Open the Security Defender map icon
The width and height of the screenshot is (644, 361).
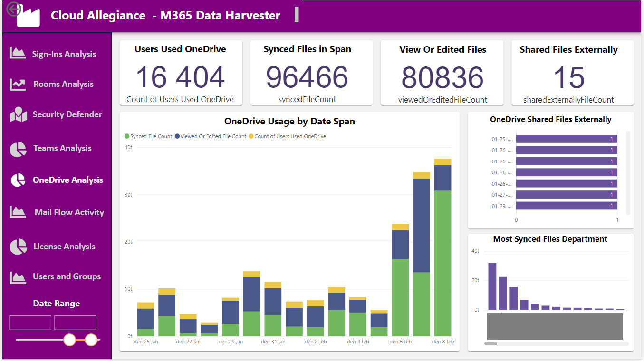click(x=18, y=114)
